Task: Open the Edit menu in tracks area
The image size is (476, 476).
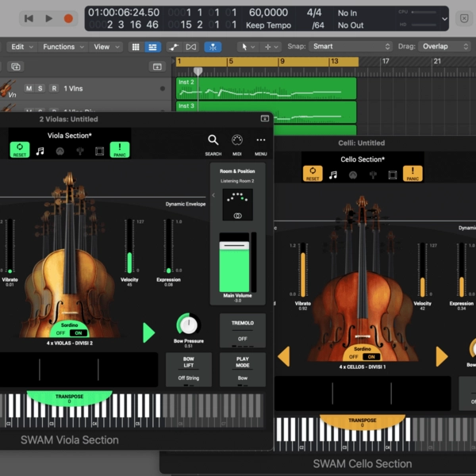Action: (21, 47)
